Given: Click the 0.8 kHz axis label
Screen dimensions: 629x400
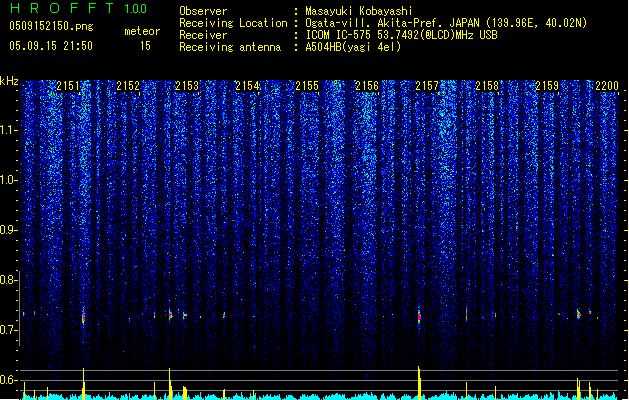Looking at the screenshot, I should [9, 280].
